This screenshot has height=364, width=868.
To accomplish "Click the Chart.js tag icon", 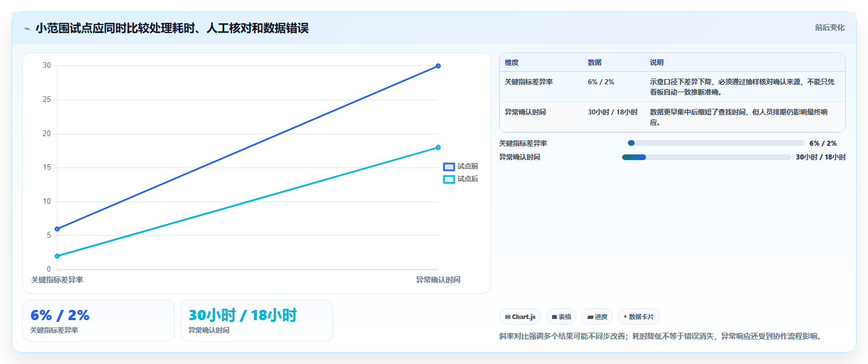I will coord(508,317).
